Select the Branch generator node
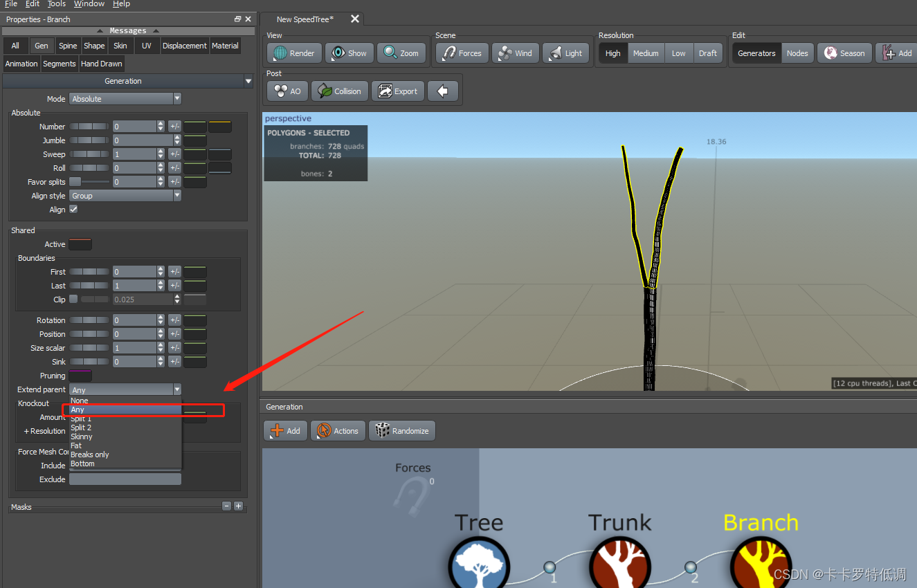 click(x=761, y=565)
